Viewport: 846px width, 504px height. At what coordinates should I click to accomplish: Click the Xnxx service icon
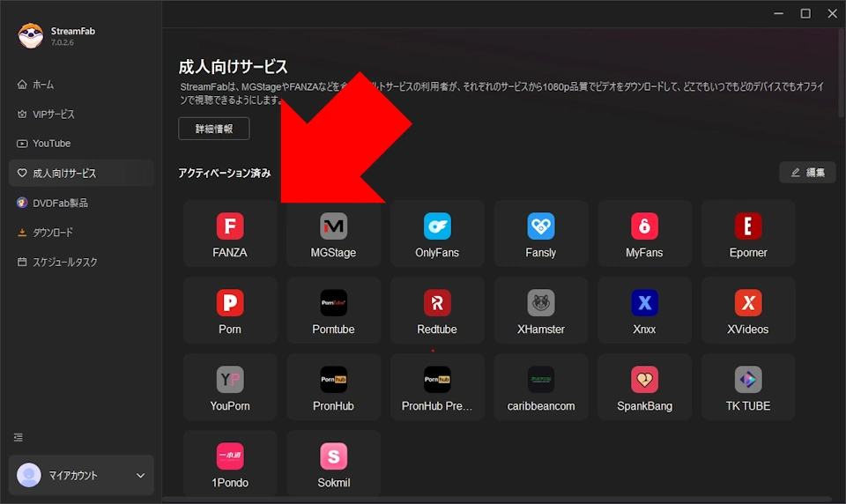pyautogui.click(x=644, y=303)
